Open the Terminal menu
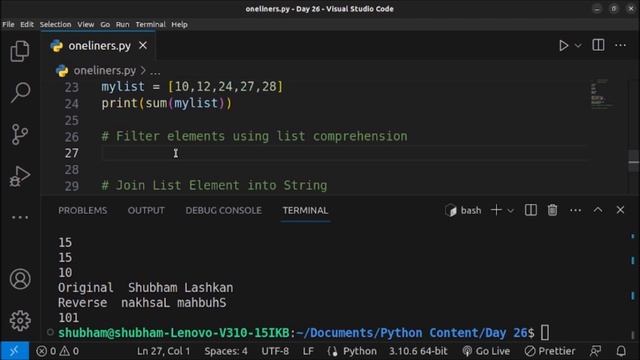The image size is (640, 360). pyautogui.click(x=151, y=24)
